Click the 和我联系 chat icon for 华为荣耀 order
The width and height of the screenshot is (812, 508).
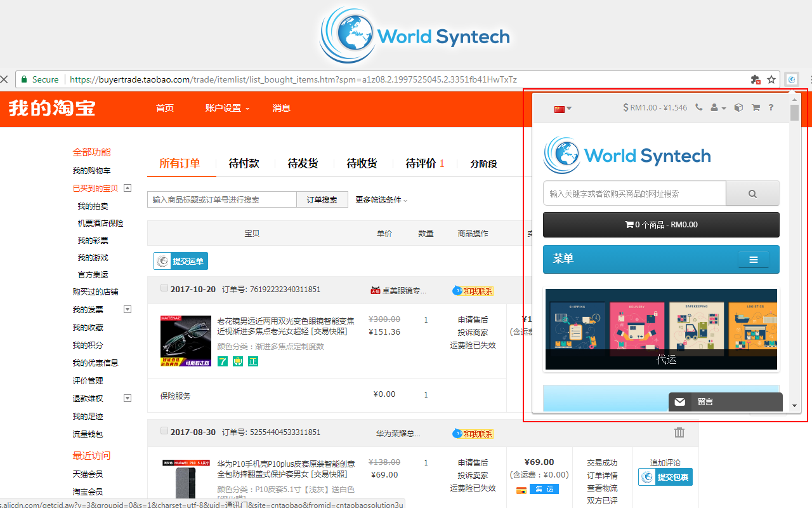(x=473, y=434)
